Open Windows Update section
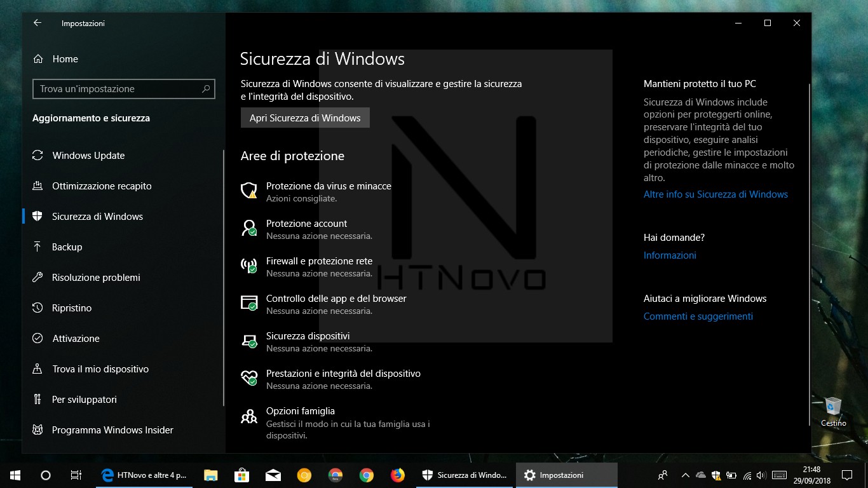This screenshot has width=868, height=488. (78, 156)
